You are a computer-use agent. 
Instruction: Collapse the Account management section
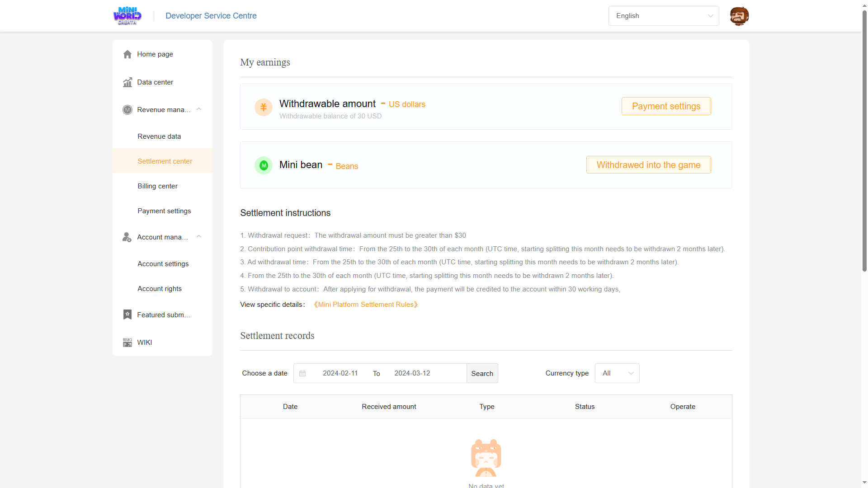coord(199,237)
